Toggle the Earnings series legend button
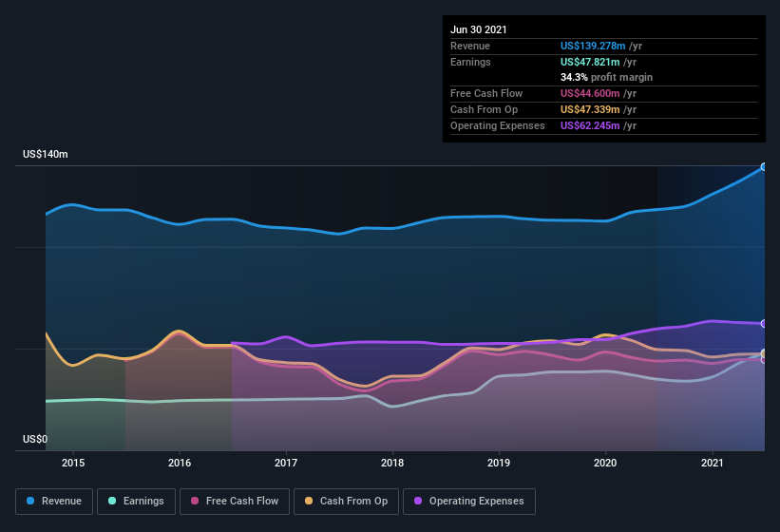Viewport: 780px width, 532px height. 136,502
